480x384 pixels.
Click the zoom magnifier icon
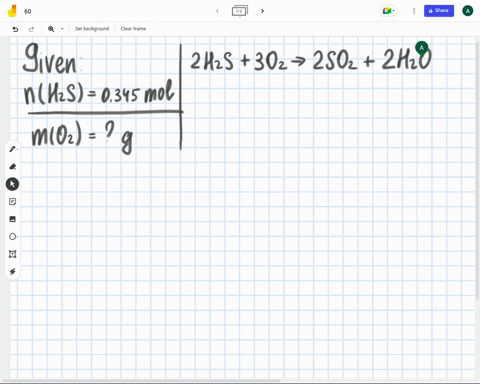(x=51, y=29)
